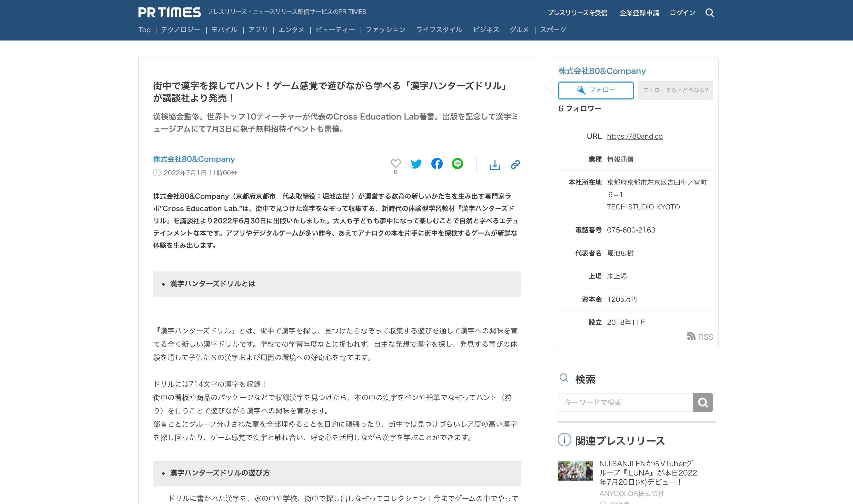Open ファッション category
Screen dimensions: 853x504
(x=385, y=30)
